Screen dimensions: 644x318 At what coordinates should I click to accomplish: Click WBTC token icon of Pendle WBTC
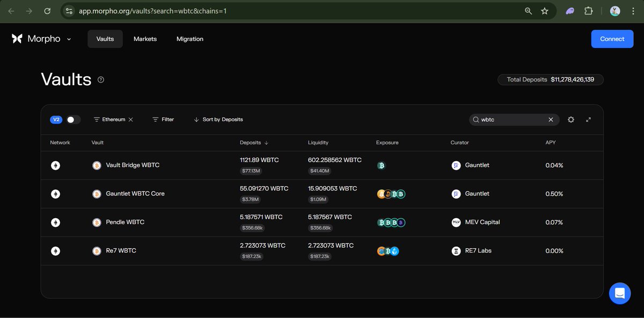tap(97, 223)
